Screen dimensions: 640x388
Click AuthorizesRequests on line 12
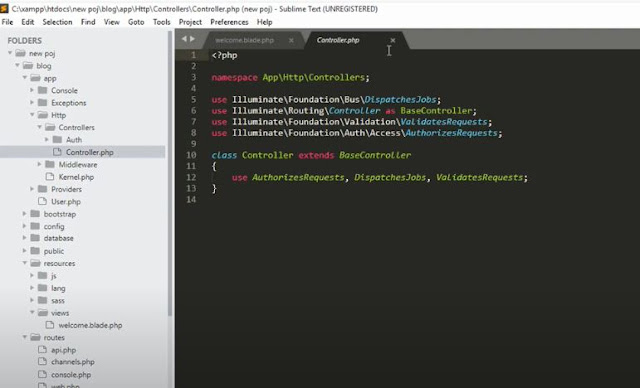(298, 177)
